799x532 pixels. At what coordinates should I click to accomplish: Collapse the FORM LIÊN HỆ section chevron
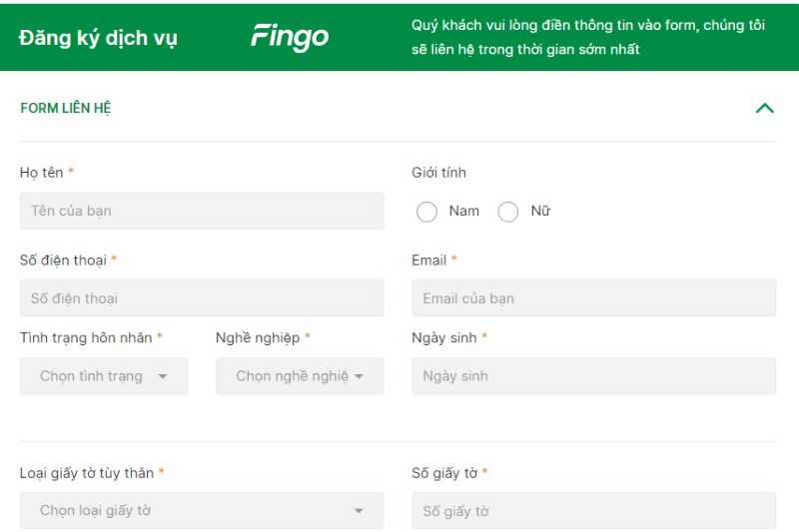[x=764, y=108]
